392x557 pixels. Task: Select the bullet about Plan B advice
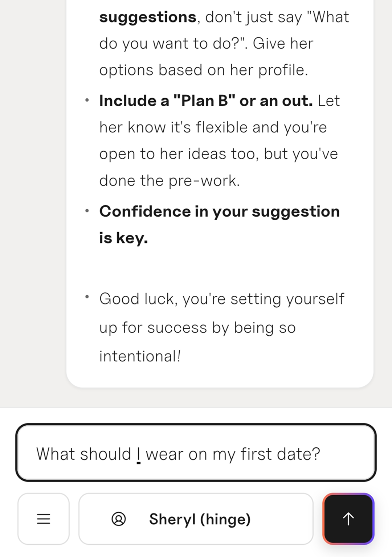[x=218, y=140]
